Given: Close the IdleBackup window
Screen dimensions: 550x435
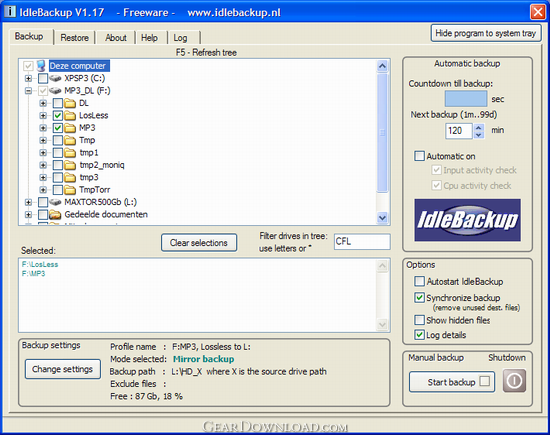Looking at the screenshot, I should point(538,12).
